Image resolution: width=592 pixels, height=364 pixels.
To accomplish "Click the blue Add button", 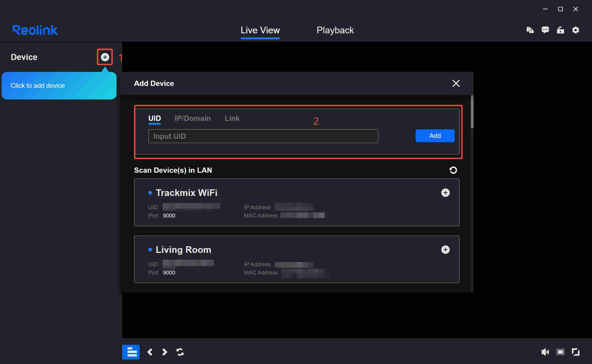I will click(x=435, y=136).
